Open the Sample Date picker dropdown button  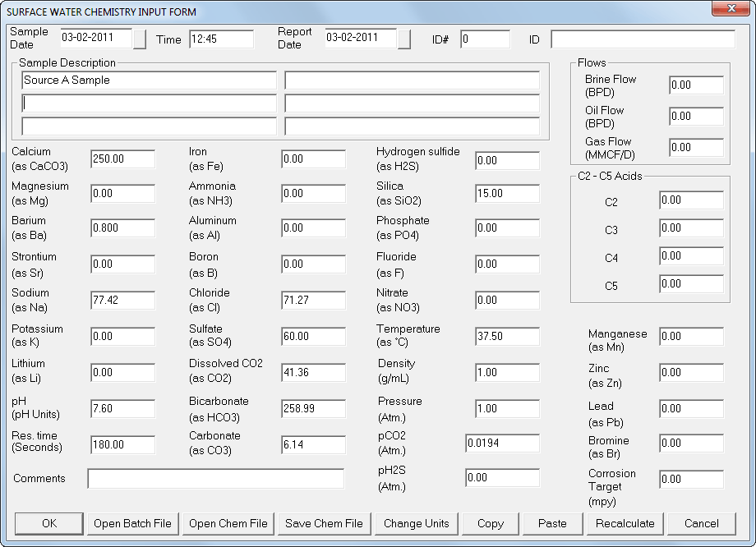[x=140, y=39]
